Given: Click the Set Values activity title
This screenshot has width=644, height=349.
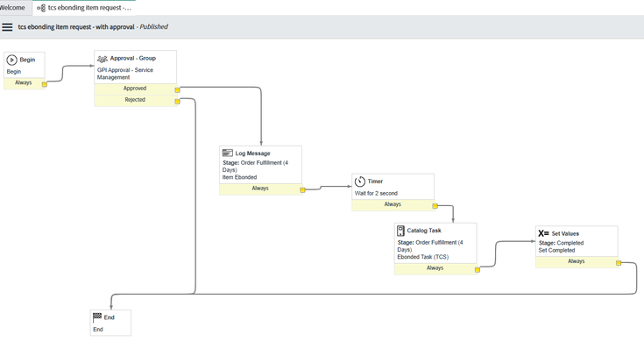Looking at the screenshot, I should pos(565,233).
